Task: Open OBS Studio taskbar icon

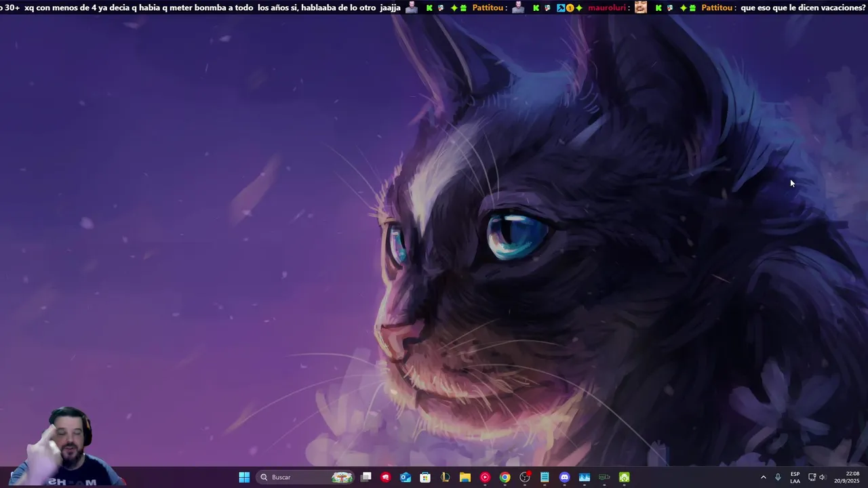Action: [x=525, y=477]
